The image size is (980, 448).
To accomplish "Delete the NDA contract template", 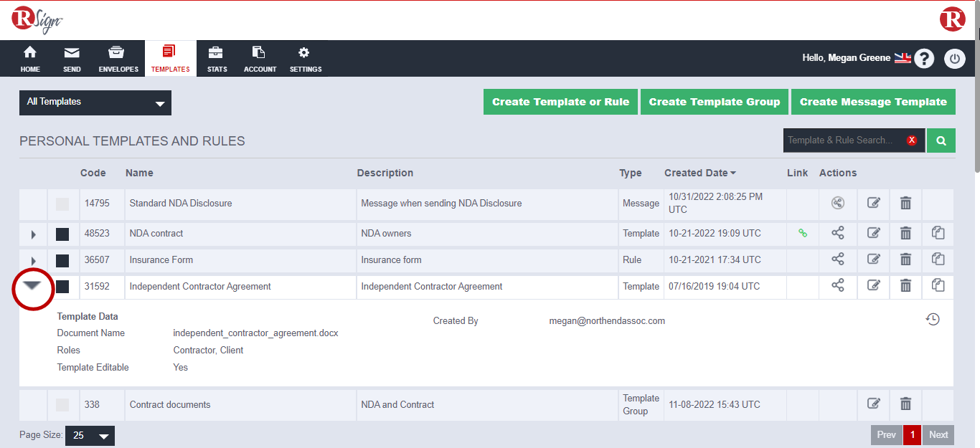I will (x=905, y=233).
